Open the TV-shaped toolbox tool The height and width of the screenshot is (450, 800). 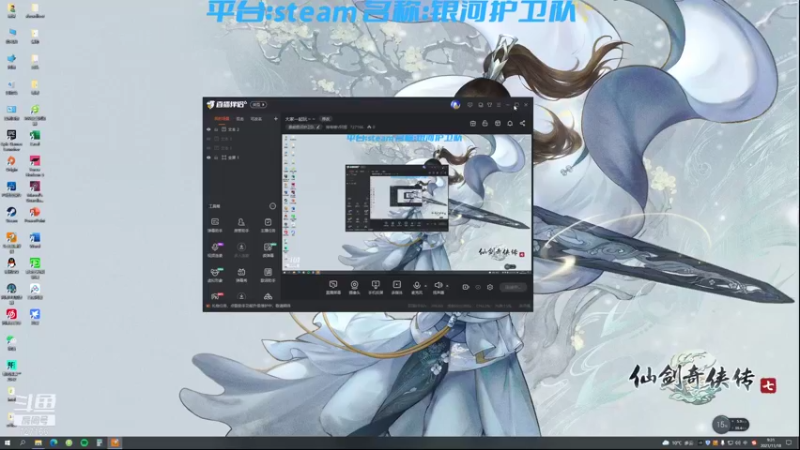241,274
